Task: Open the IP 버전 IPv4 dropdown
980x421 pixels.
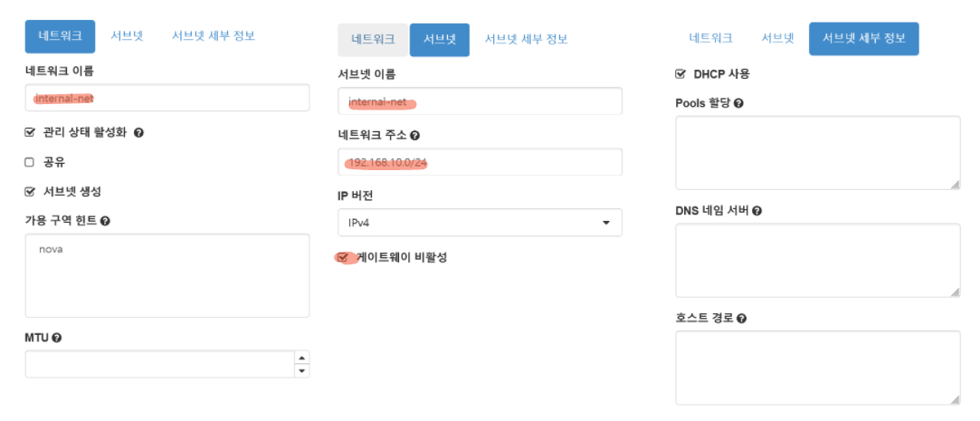Action: (x=480, y=222)
